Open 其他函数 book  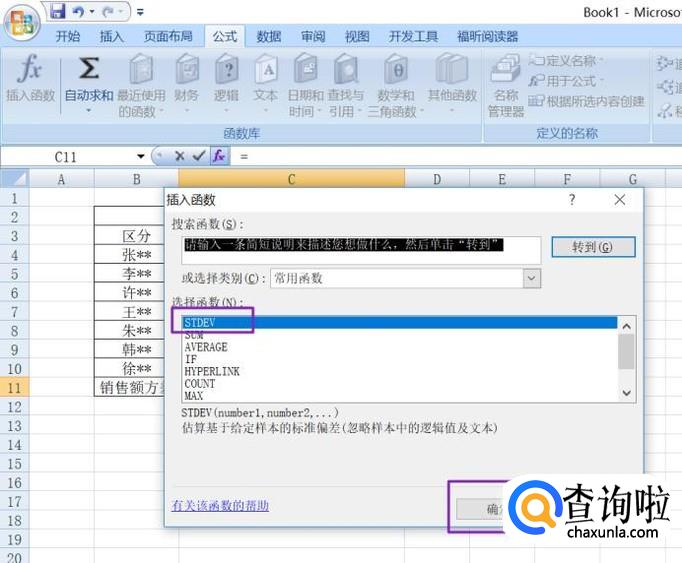[x=452, y=83]
